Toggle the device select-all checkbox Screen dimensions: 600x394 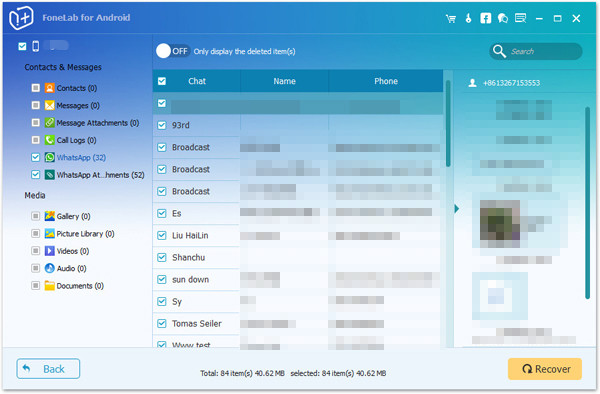(x=22, y=46)
